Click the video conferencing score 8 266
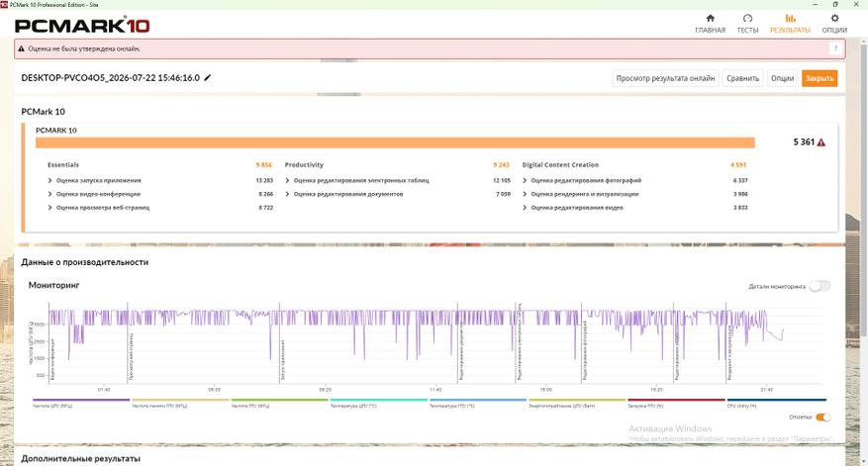Screen dimensions: 868x466 coord(265,194)
